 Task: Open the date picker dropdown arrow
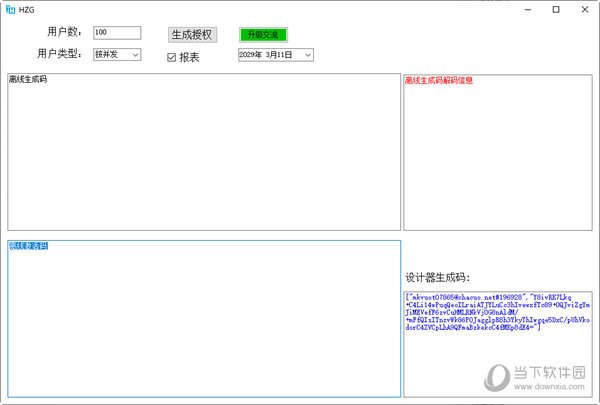(x=308, y=55)
